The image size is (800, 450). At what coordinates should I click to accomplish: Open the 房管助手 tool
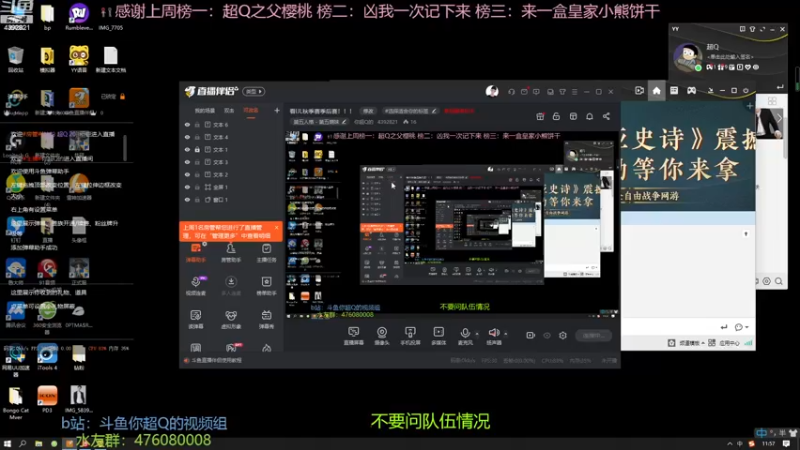[x=231, y=253]
